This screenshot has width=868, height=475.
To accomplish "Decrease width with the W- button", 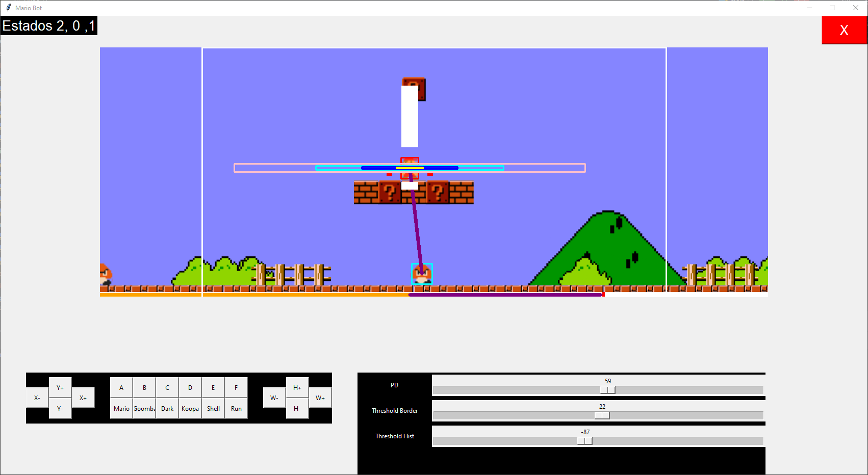I will tap(274, 398).
